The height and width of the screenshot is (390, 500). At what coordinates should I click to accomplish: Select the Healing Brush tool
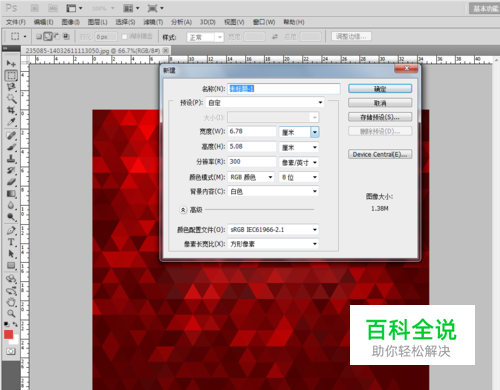tap(11, 135)
